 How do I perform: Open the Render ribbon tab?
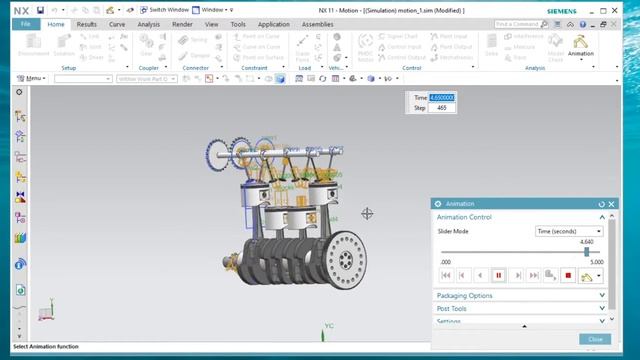(x=182, y=24)
